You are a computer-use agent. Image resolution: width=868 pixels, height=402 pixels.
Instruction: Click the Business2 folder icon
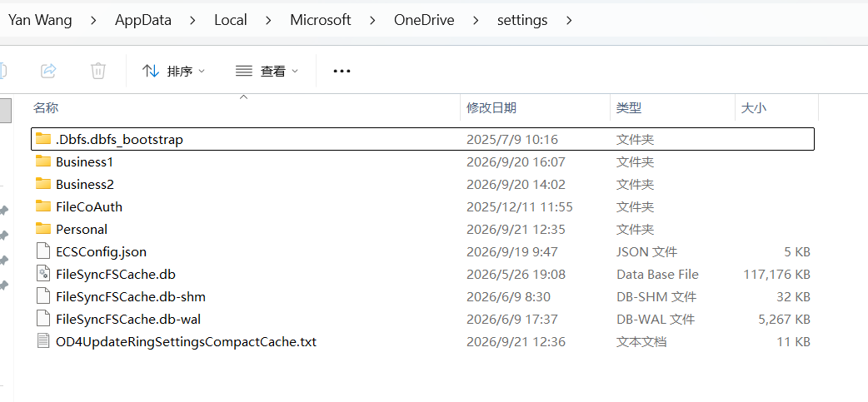[43, 184]
